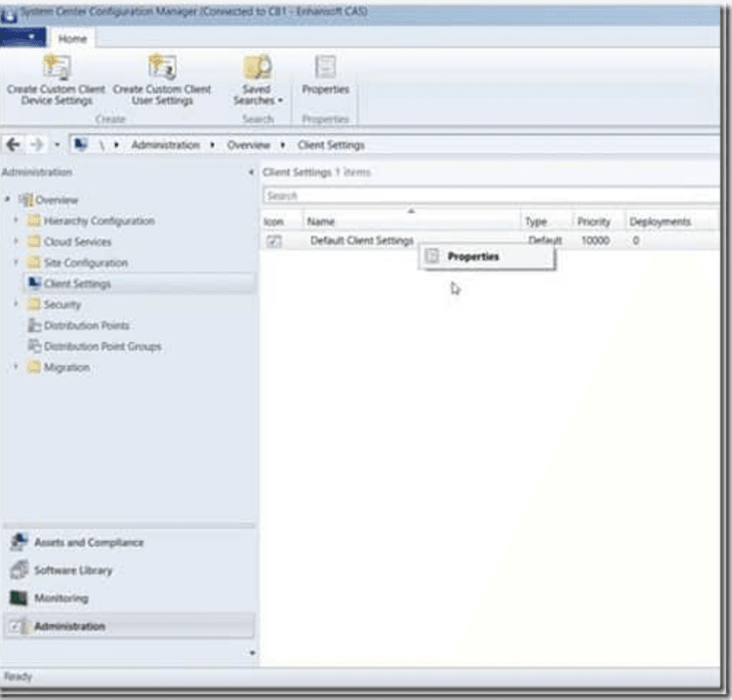Open the navigation history dropdown arrow

coord(57,144)
